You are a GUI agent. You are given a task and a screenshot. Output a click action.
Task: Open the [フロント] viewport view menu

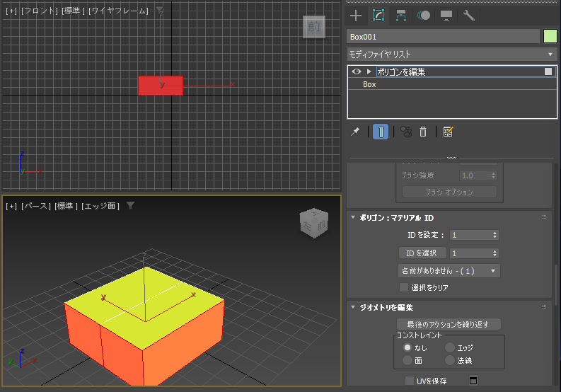pyautogui.click(x=40, y=11)
